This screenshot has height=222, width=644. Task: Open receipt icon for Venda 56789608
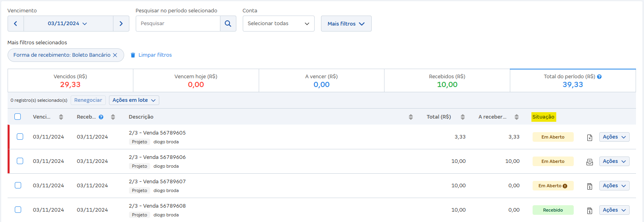[590, 211]
